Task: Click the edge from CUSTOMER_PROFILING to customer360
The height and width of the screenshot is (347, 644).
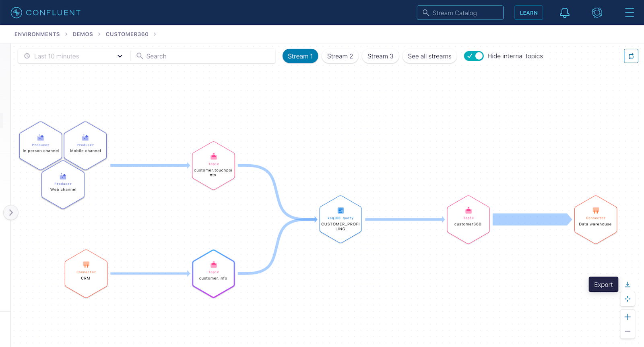Action: click(405, 219)
